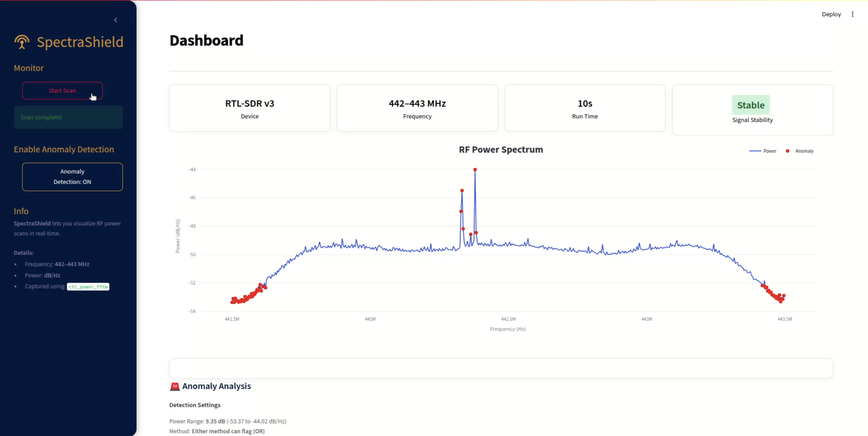Click the Stable signal stability badge
The height and width of the screenshot is (436, 868).
click(x=750, y=105)
